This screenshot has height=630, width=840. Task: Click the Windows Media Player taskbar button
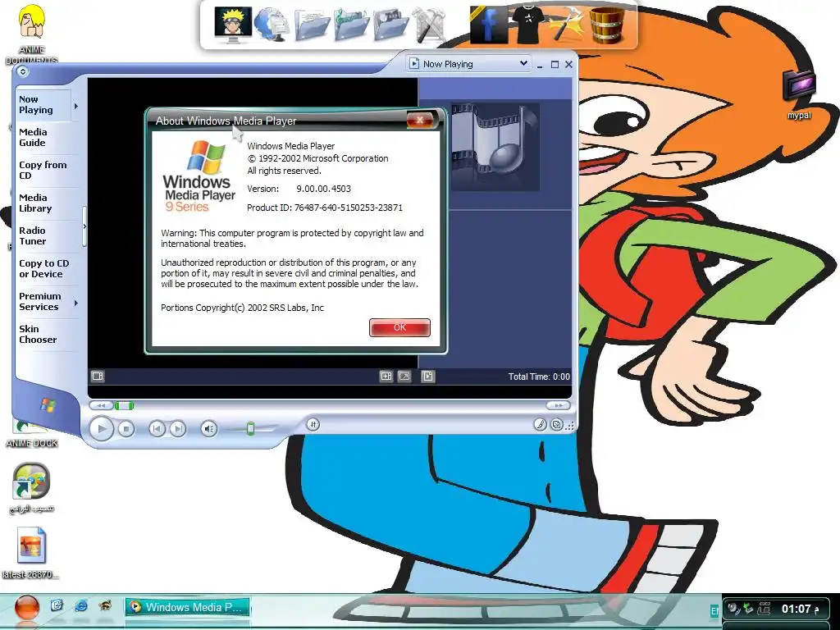coord(188,607)
